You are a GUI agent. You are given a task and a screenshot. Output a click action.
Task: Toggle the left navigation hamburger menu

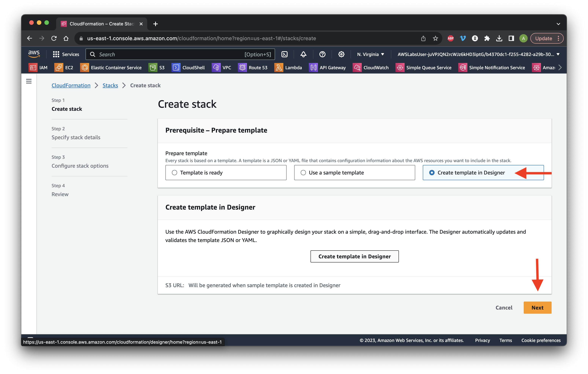(29, 81)
